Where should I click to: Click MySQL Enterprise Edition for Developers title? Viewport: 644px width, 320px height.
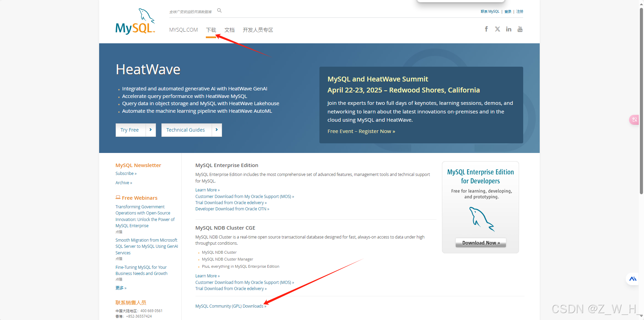481,176
